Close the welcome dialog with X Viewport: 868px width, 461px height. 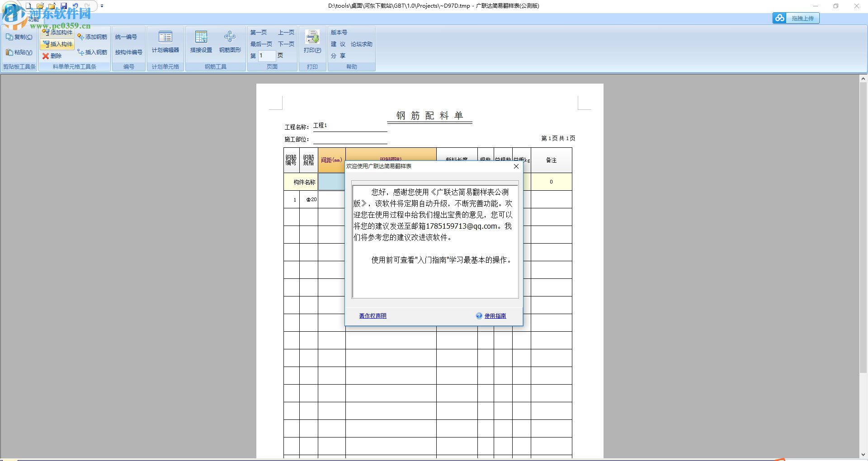coord(516,166)
